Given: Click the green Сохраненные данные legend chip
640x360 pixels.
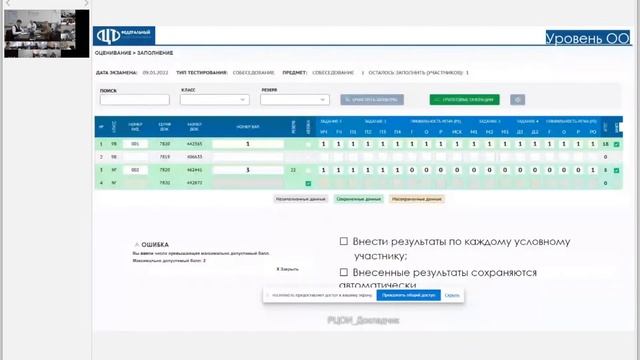Looking at the screenshot, I should 358,199.
